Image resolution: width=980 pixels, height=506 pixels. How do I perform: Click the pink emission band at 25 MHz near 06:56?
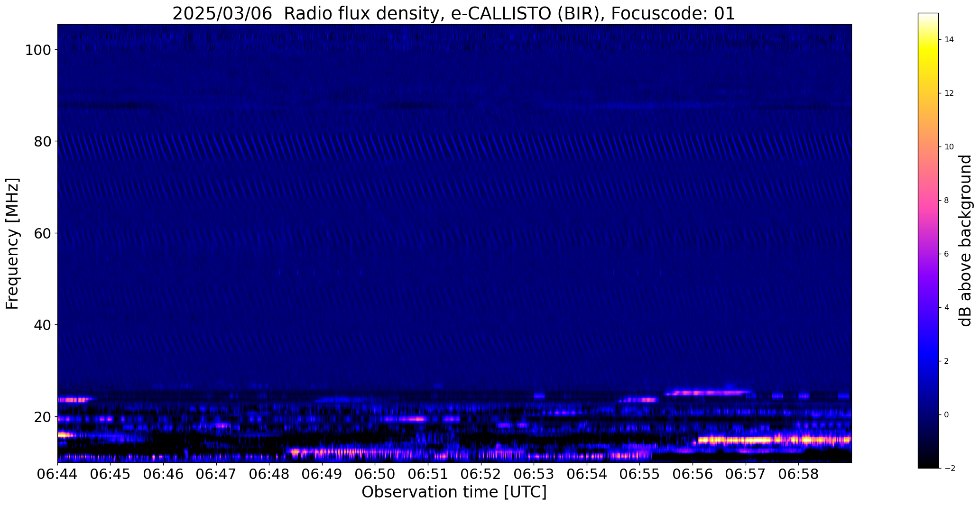tap(709, 393)
